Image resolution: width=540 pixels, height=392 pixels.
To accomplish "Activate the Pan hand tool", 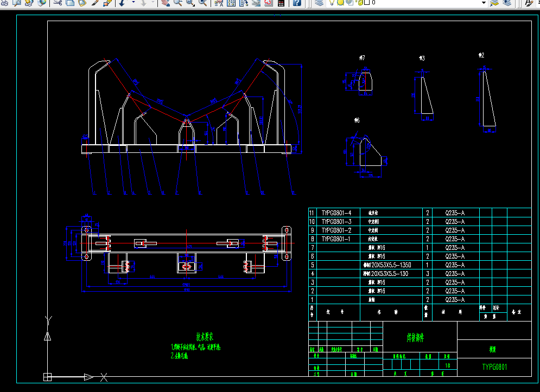I will coord(166,3).
